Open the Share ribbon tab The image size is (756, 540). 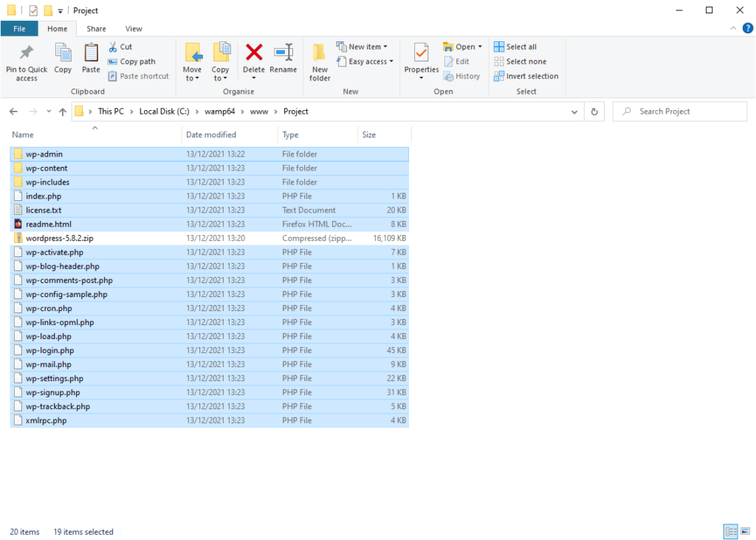96,28
